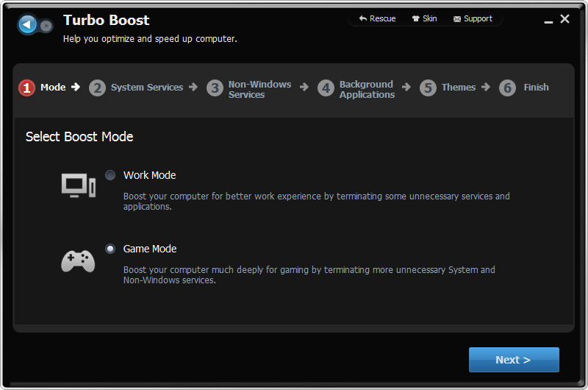Open the Themes step
Image resolution: width=588 pixels, height=390 pixels.
pyautogui.click(x=458, y=88)
